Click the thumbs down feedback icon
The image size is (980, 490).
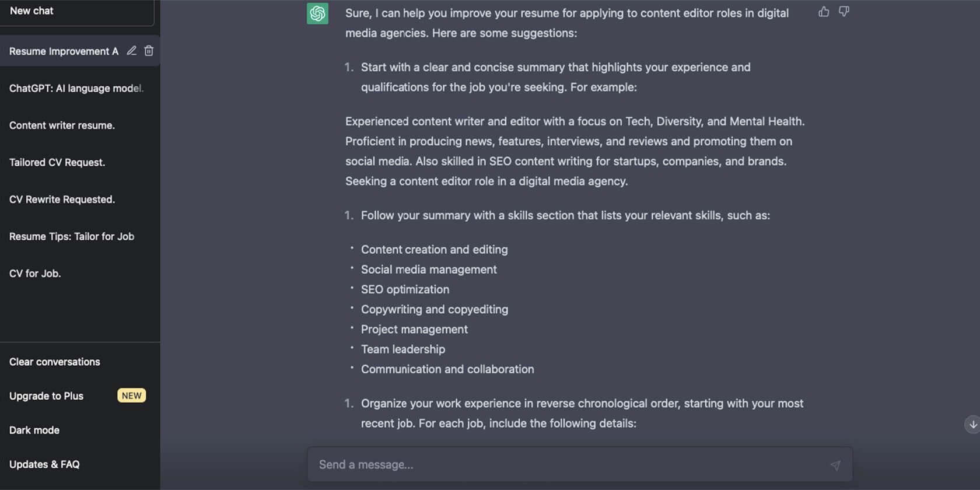[843, 12]
